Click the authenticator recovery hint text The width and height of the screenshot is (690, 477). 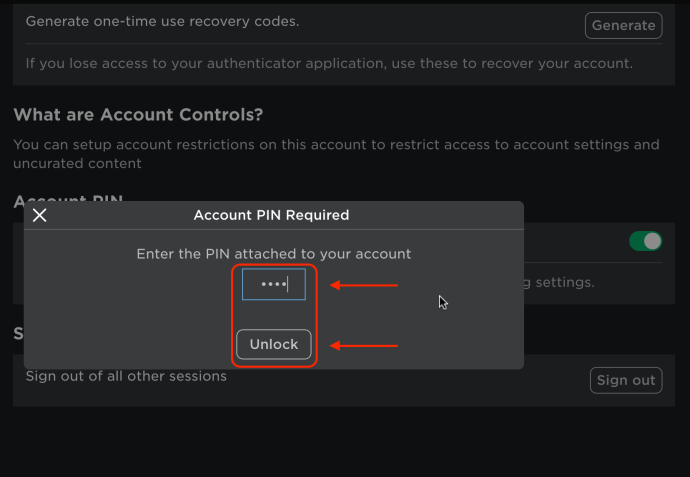329,63
